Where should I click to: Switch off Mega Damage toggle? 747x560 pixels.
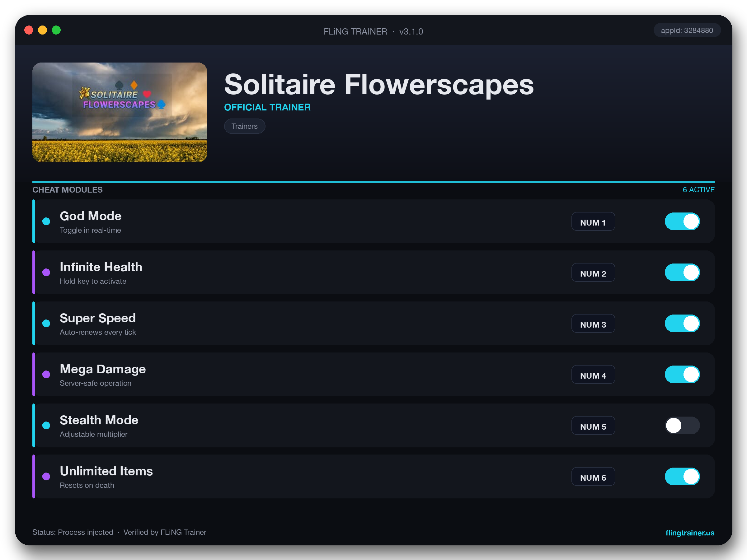click(x=682, y=374)
